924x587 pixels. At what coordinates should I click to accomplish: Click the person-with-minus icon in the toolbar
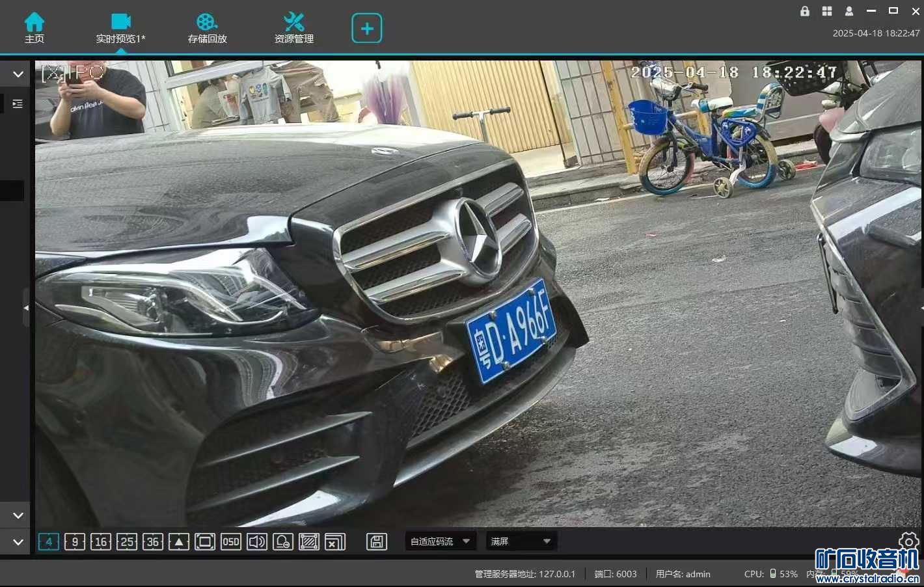pyautogui.click(x=283, y=541)
